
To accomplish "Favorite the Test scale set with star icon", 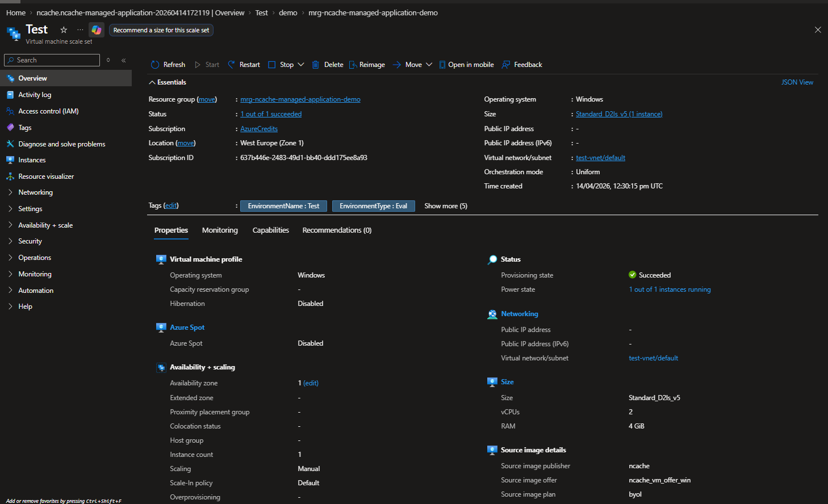I will click(x=64, y=30).
